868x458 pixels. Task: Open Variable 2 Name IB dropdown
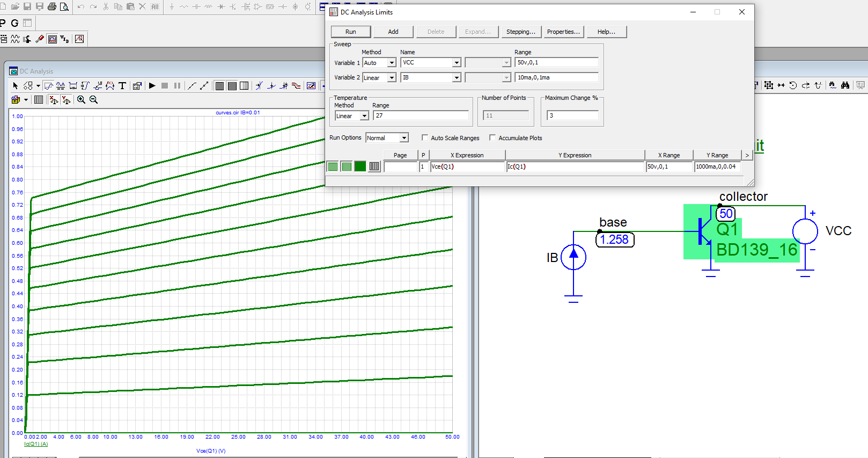(x=457, y=78)
